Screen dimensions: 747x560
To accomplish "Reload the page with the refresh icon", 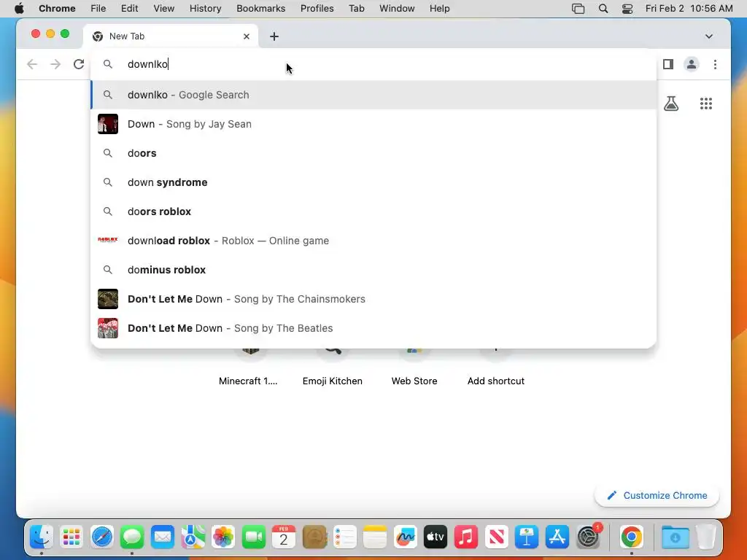I will click(79, 64).
